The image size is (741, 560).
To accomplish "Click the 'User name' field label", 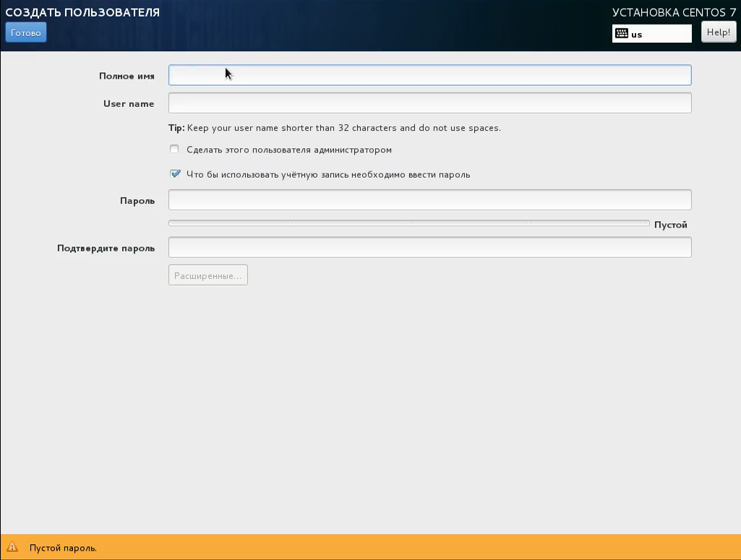I will click(x=129, y=103).
